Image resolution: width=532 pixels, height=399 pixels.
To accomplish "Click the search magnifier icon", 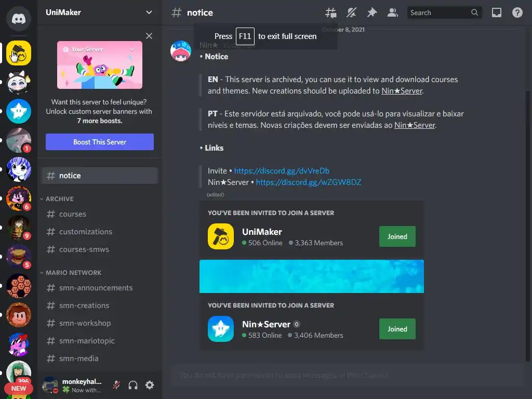I will [x=475, y=12].
